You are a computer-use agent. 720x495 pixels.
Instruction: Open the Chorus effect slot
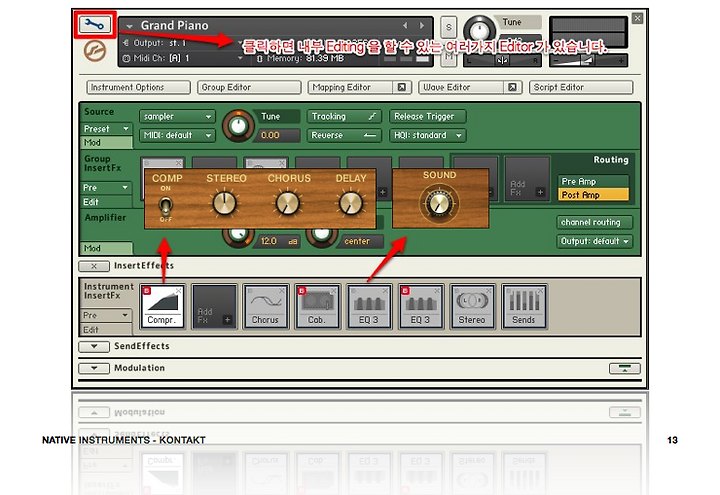(265, 306)
